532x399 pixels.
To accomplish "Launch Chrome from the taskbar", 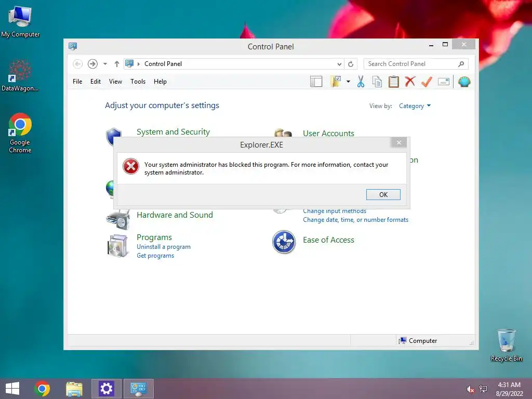I will tap(42, 389).
